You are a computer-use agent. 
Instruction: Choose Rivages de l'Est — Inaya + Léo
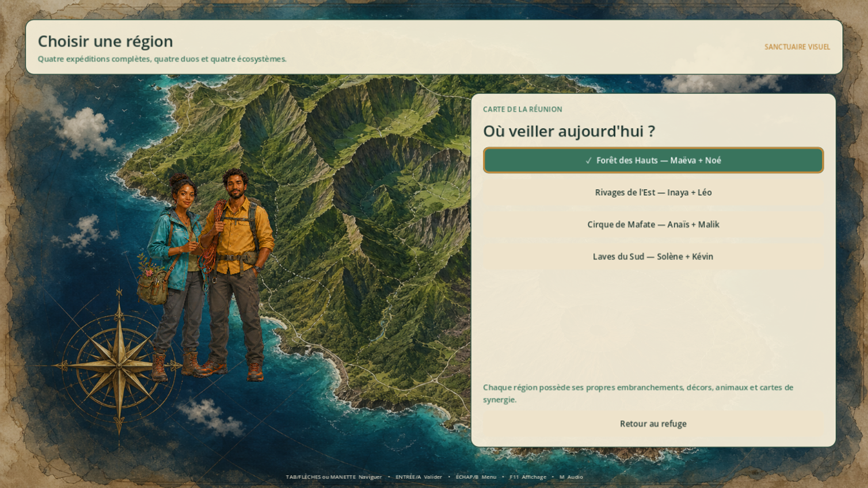pyautogui.click(x=653, y=192)
